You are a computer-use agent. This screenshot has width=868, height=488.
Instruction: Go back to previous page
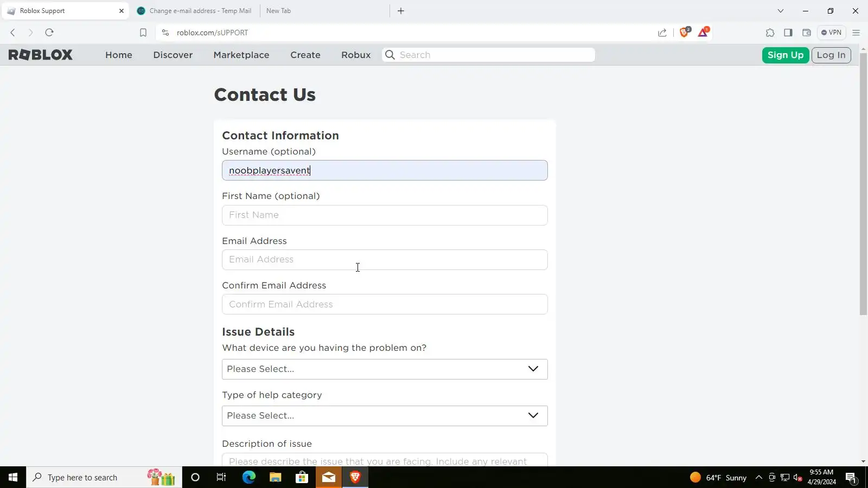pos(12,33)
